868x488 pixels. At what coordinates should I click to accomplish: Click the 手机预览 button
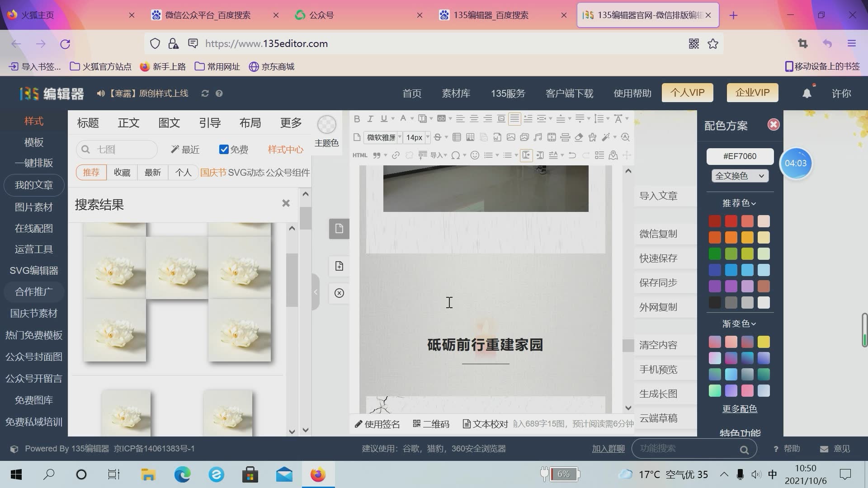point(658,369)
